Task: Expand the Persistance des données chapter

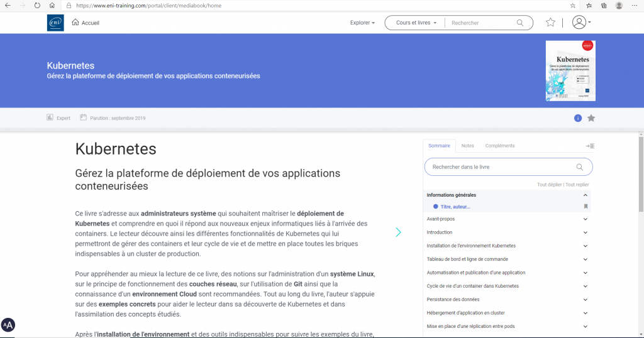Action: pyautogui.click(x=586, y=300)
